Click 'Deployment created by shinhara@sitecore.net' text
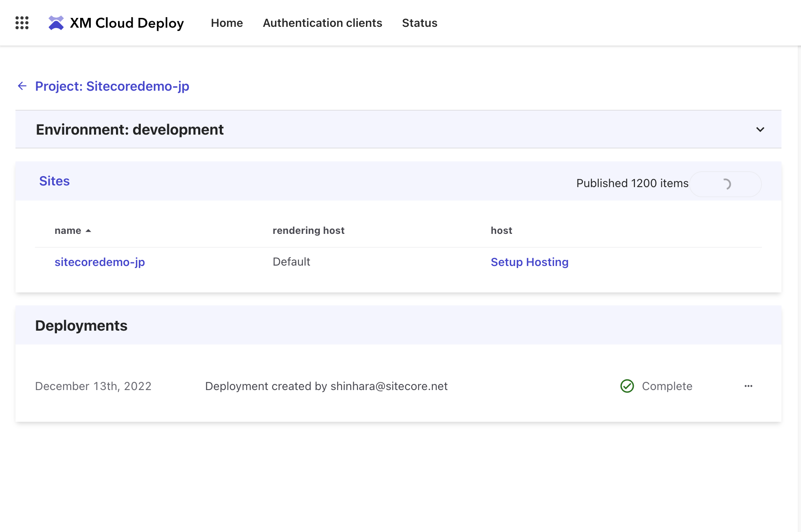The height and width of the screenshot is (532, 801). click(x=326, y=386)
